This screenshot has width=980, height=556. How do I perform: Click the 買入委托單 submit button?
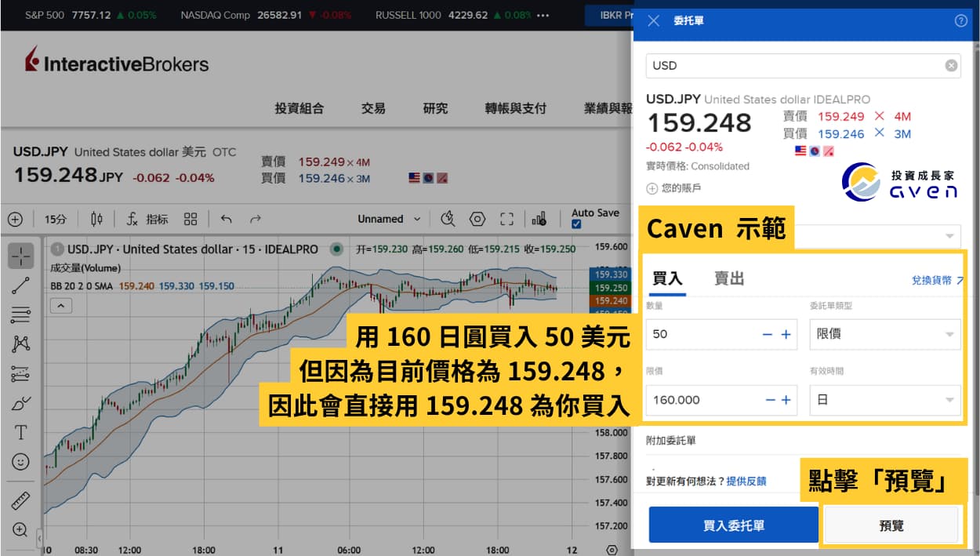click(x=733, y=525)
